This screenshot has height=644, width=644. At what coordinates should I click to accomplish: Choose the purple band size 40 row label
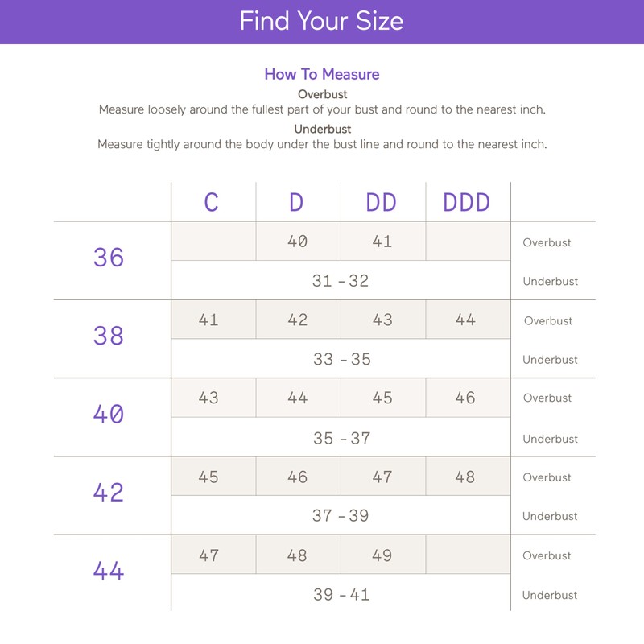click(x=109, y=415)
